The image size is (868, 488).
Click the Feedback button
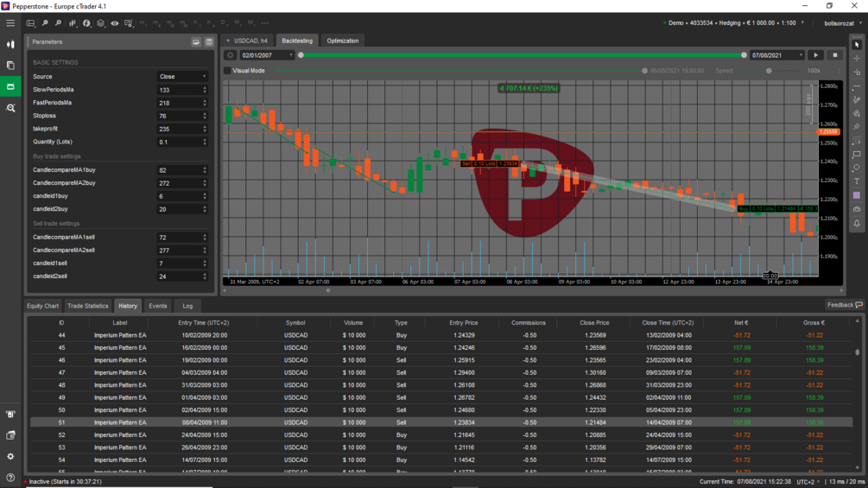[x=845, y=305]
